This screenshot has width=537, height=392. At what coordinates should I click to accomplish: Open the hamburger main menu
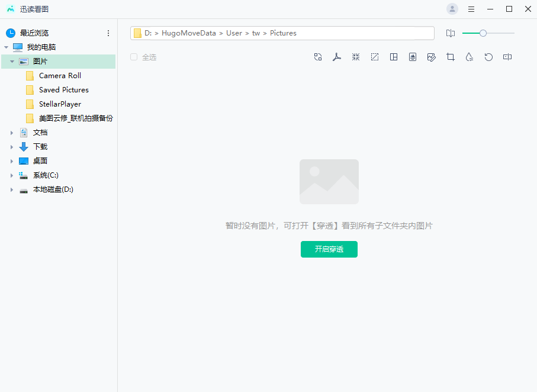coord(471,9)
